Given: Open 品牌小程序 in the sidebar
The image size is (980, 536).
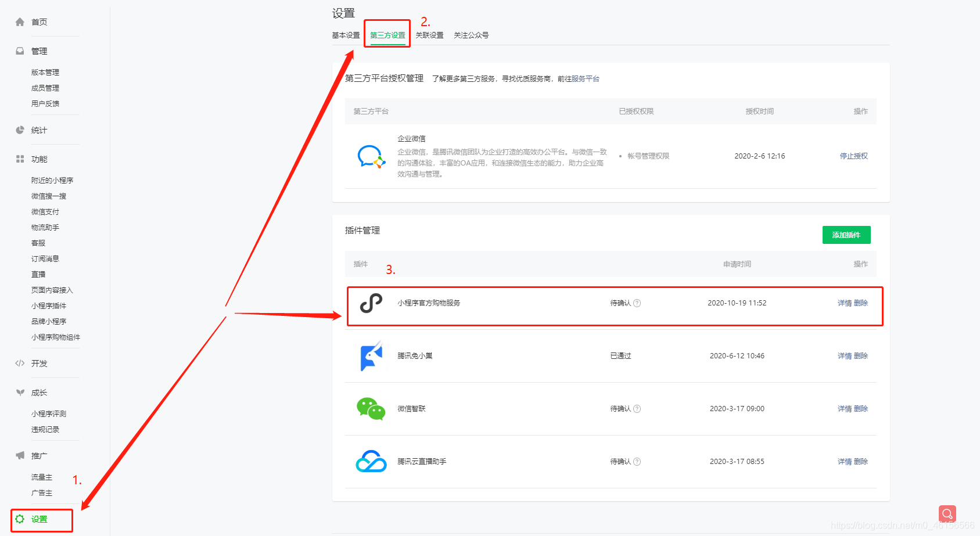Looking at the screenshot, I should [49, 322].
